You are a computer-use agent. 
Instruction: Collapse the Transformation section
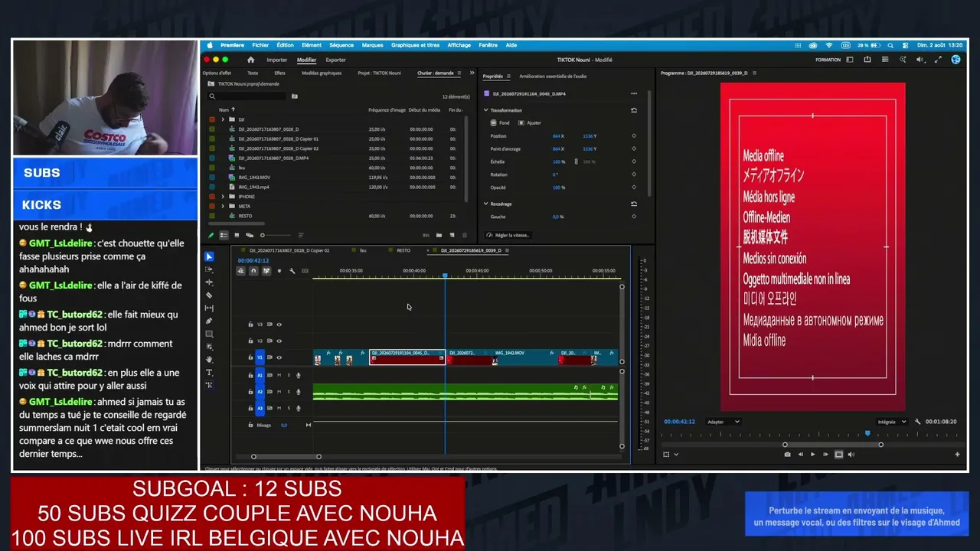tap(486, 110)
